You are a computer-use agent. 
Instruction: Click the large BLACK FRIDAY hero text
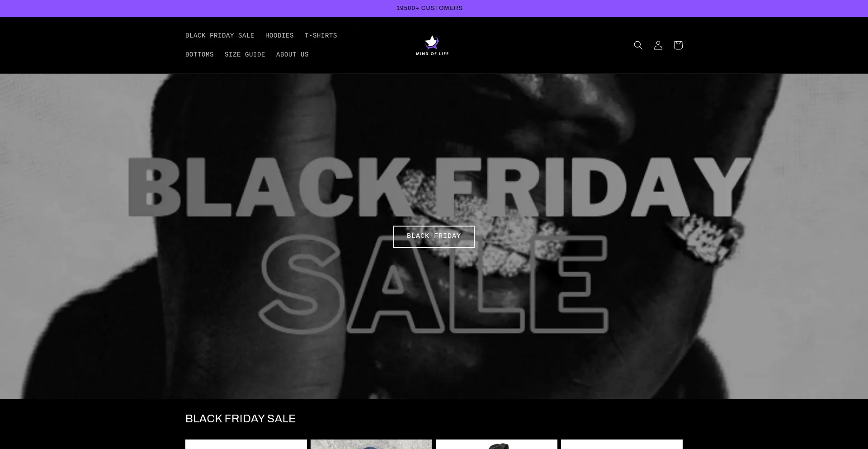click(439, 187)
